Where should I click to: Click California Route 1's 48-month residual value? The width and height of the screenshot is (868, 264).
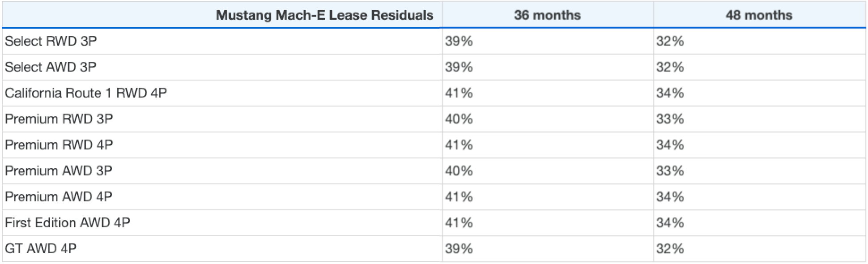(670, 93)
